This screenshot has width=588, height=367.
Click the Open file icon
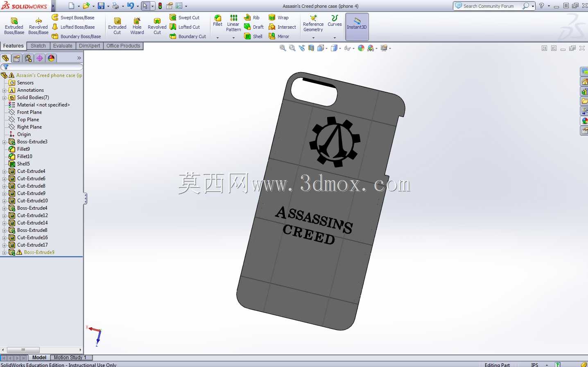[x=86, y=6]
